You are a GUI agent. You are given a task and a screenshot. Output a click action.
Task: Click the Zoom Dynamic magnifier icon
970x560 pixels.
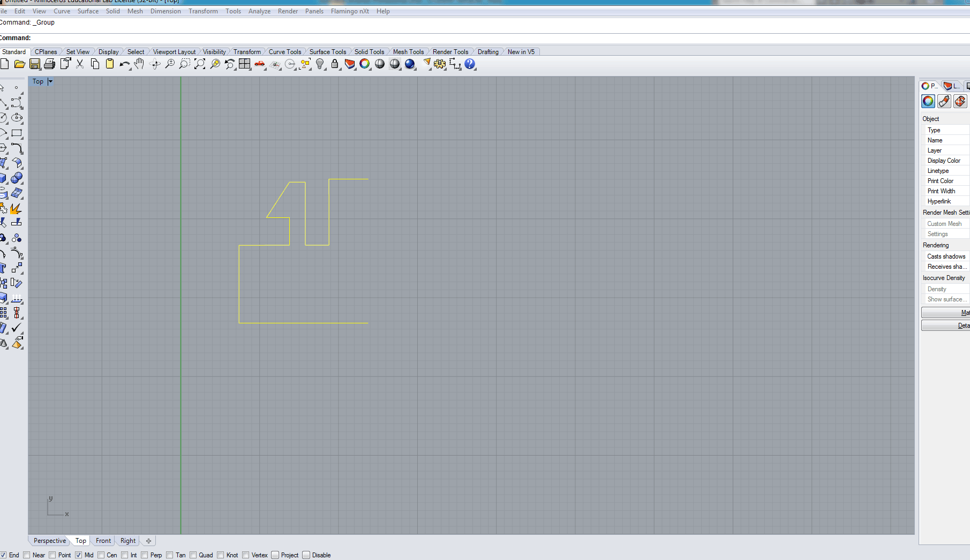pos(170,64)
